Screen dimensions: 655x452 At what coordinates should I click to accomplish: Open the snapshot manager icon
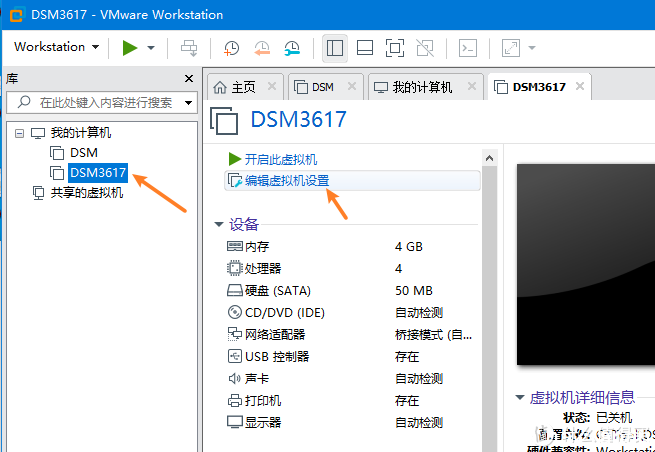292,48
